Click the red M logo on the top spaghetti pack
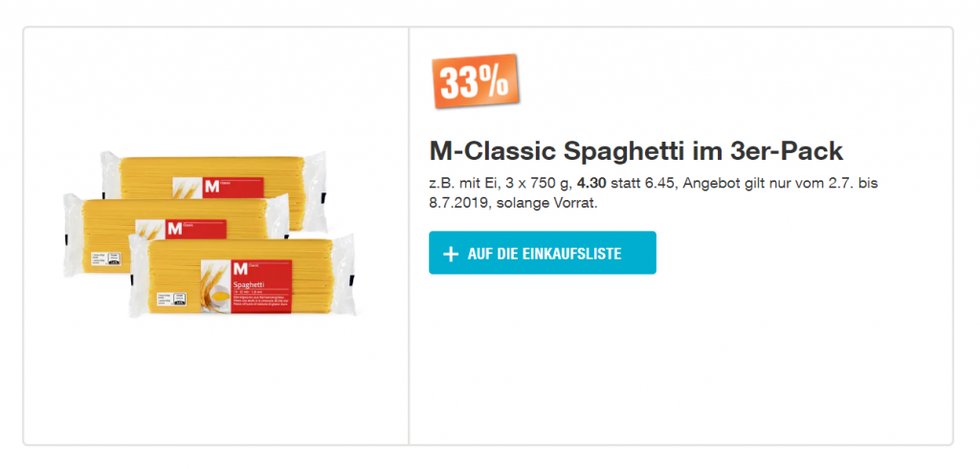The width and height of the screenshot is (980, 469). pos(209,184)
